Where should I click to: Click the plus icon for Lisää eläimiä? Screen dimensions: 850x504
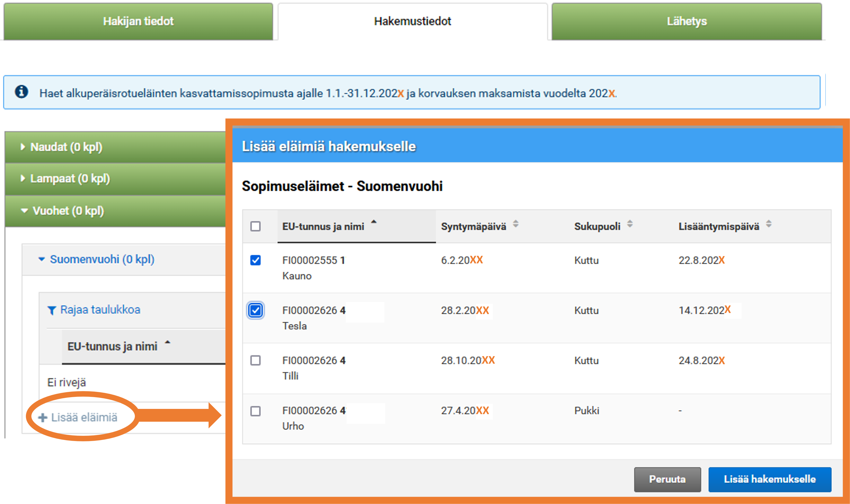point(43,418)
